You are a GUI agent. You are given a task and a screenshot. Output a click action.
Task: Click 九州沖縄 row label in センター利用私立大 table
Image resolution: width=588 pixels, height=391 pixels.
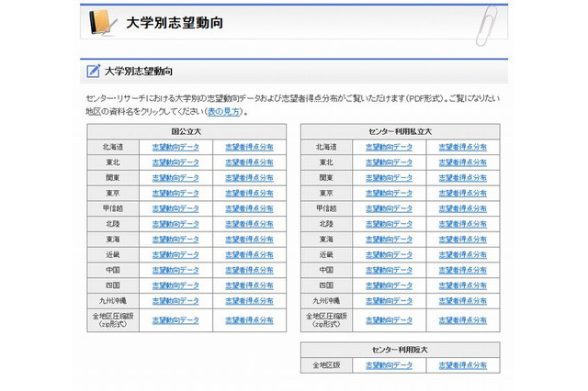[326, 301]
